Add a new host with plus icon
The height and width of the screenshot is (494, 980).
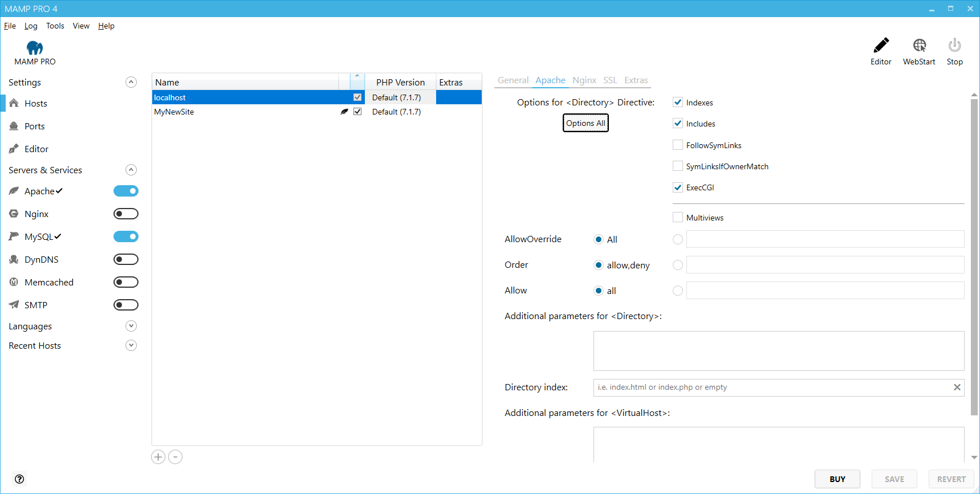pyautogui.click(x=158, y=457)
